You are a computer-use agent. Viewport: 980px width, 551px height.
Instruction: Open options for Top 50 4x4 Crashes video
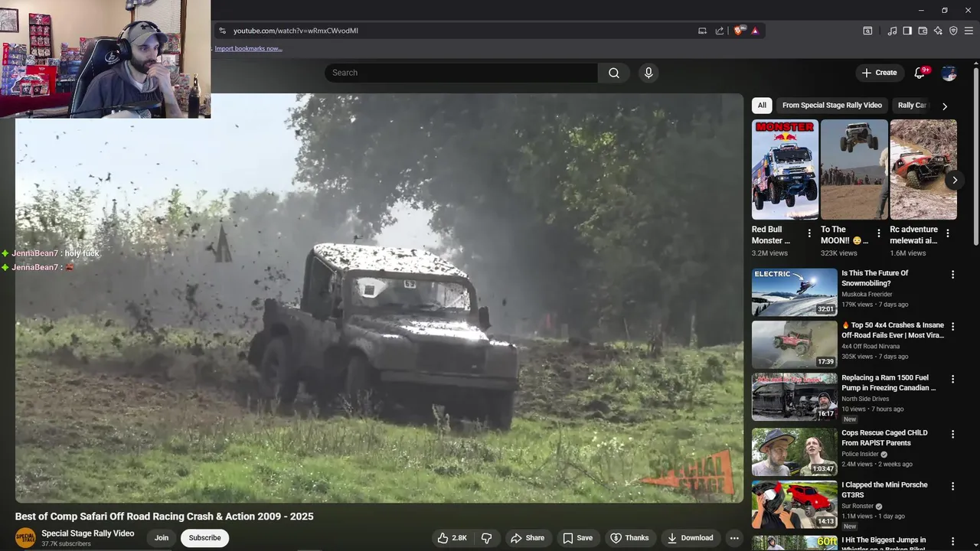(x=953, y=327)
